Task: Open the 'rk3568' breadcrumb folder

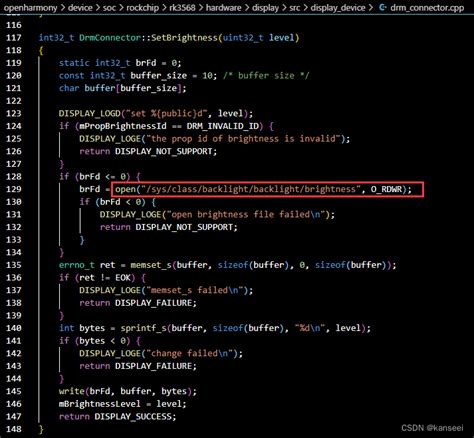Action: click(x=182, y=7)
